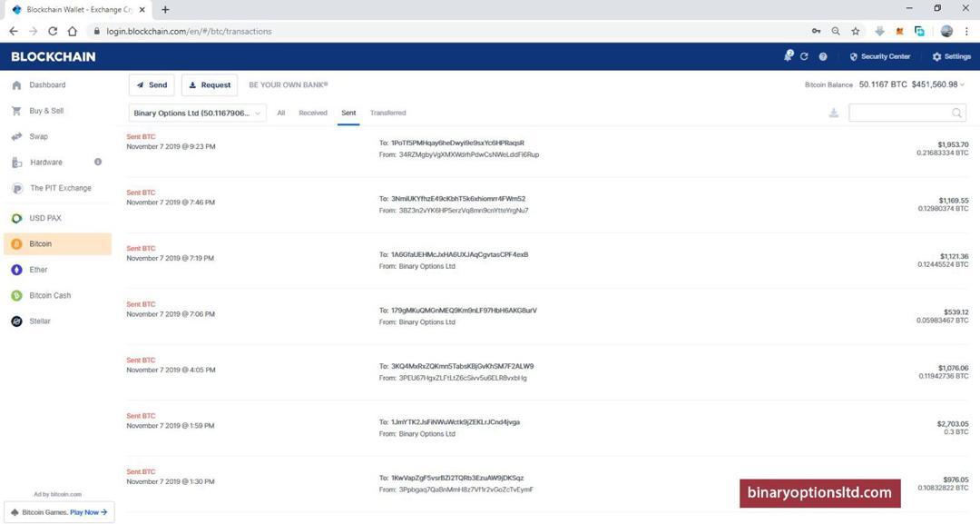Screen dimensions: 980x524
Task: Open Chrome three-dot menu
Action: pos(966,31)
